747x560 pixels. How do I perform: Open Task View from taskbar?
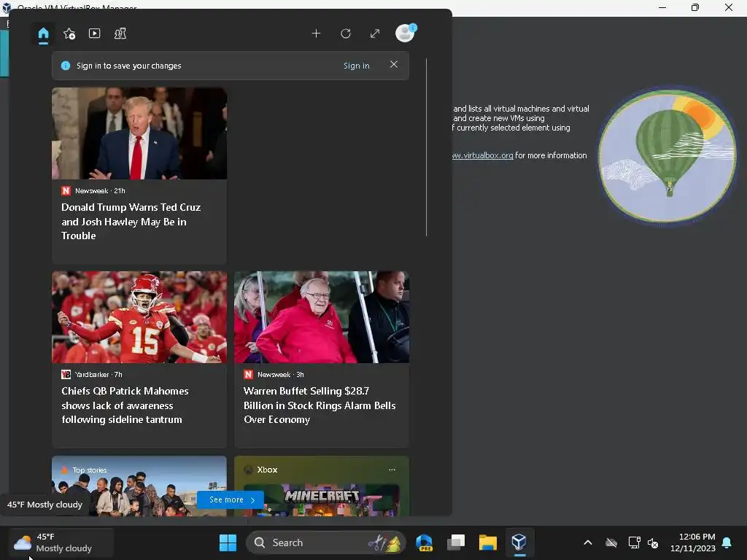click(x=456, y=542)
